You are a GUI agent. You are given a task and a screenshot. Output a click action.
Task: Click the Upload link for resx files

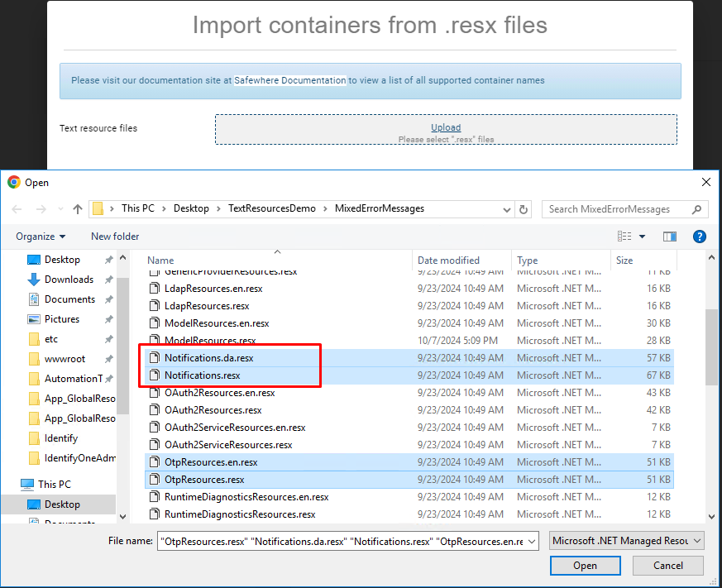(446, 127)
